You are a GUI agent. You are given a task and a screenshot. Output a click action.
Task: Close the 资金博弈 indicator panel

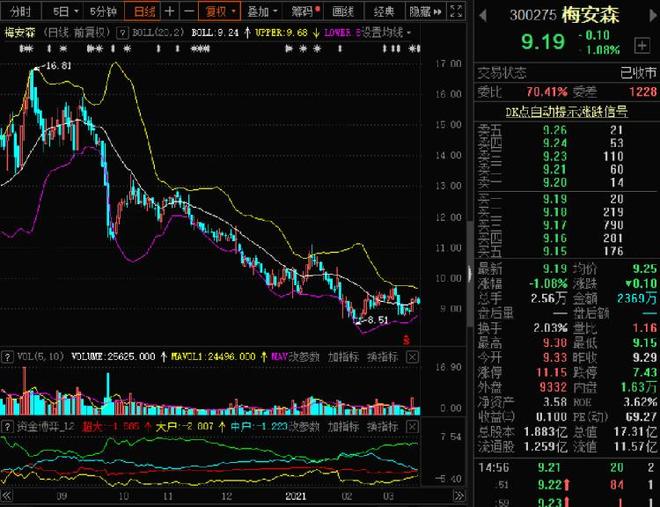[x=412, y=426]
